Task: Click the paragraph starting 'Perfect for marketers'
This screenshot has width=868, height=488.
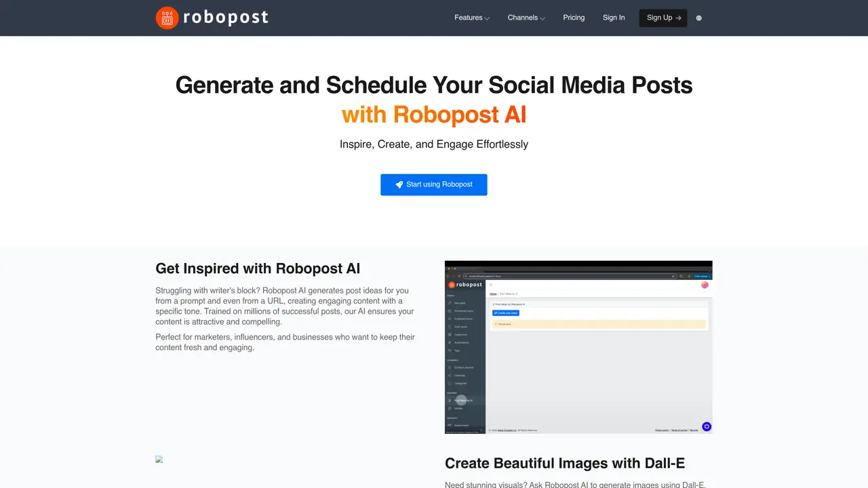Action: coord(285,342)
